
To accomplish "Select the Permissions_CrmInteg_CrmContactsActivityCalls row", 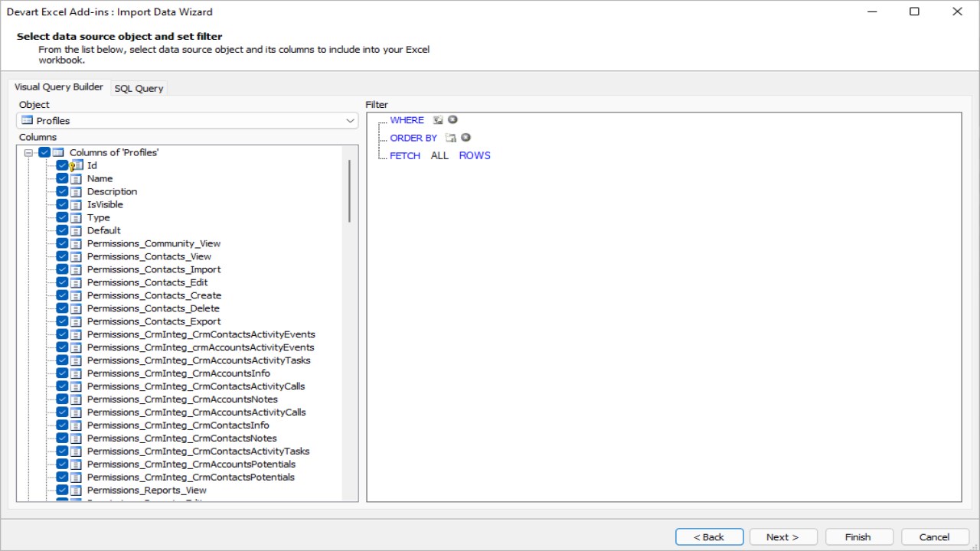I will coord(196,386).
